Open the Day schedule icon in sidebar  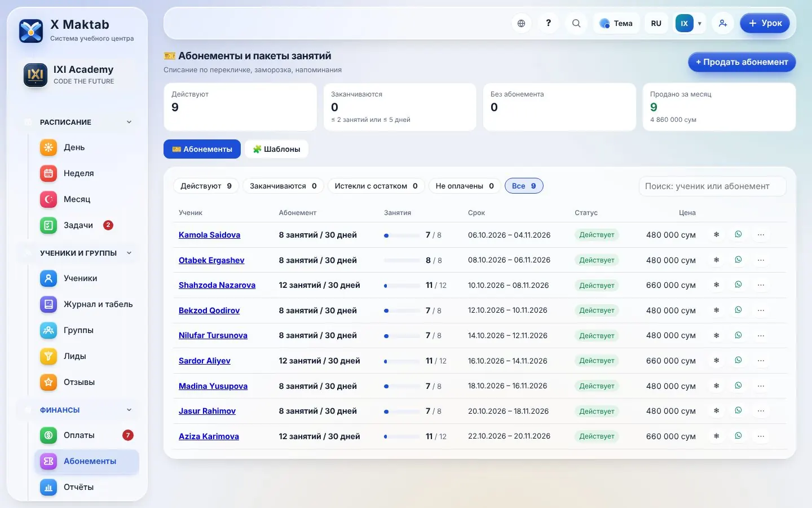48,147
